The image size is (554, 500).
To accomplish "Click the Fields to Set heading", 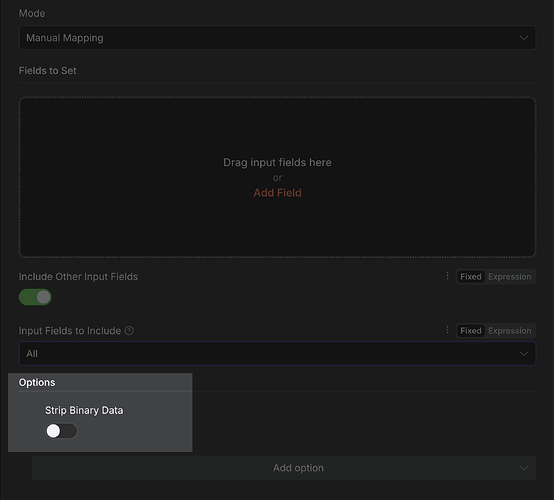I will coord(47,71).
